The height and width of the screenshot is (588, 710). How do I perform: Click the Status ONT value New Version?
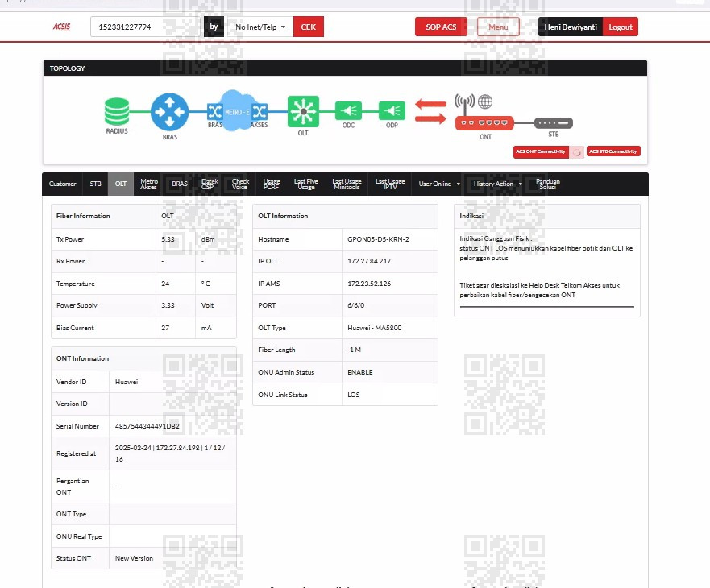click(x=134, y=558)
